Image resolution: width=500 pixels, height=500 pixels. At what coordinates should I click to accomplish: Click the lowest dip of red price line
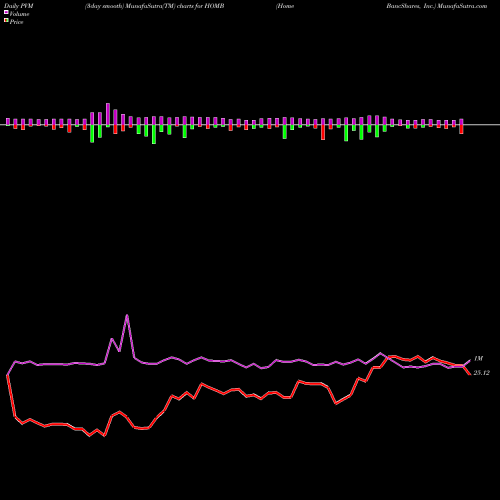[105, 435]
